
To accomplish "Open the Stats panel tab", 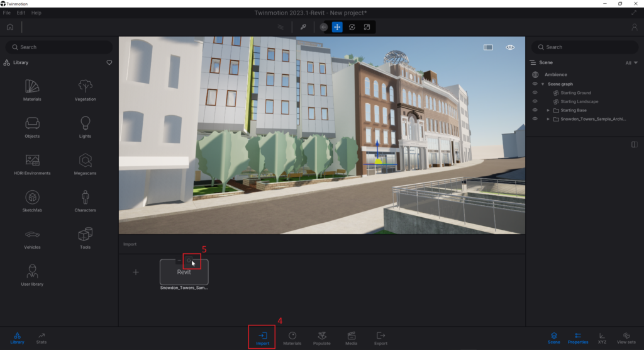I will tap(42, 338).
